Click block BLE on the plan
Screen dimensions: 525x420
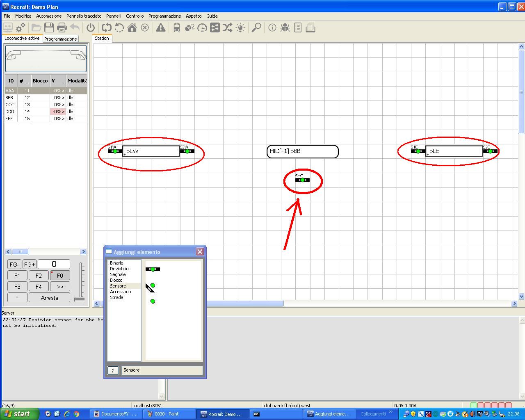[454, 151]
